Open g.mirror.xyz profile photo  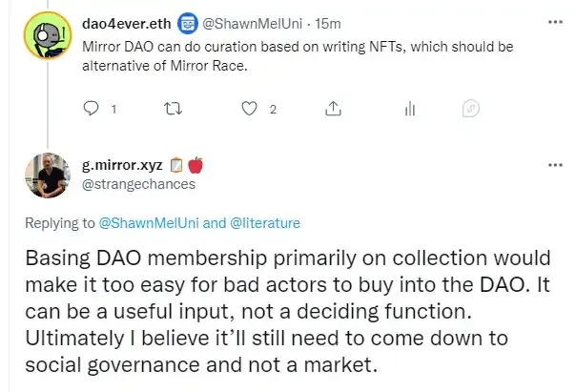click(x=48, y=175)
